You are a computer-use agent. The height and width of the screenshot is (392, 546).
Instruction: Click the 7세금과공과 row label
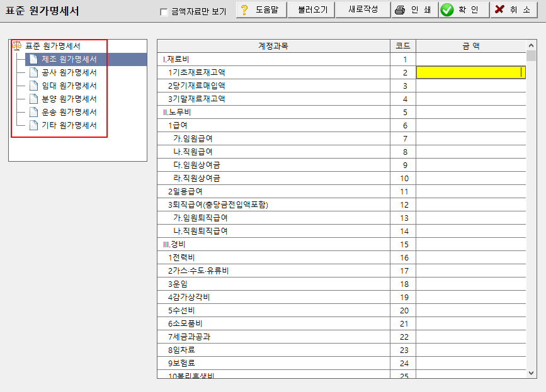click(189, 337)
